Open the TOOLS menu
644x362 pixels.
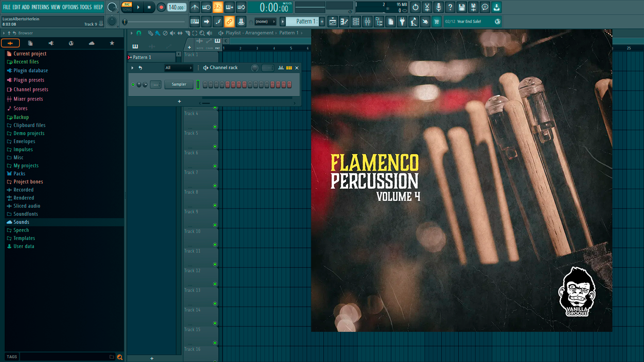86,7
